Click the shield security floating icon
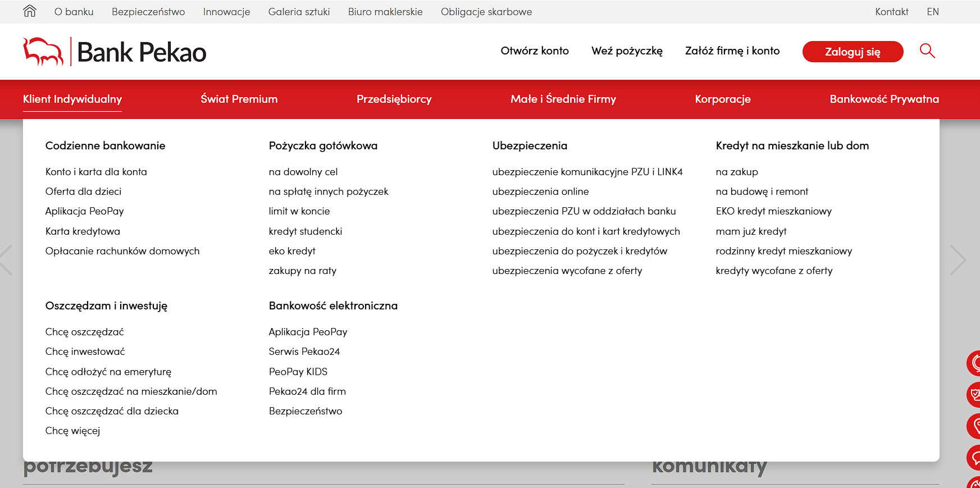Screen dimensions: 980x488 coord(974,395)
